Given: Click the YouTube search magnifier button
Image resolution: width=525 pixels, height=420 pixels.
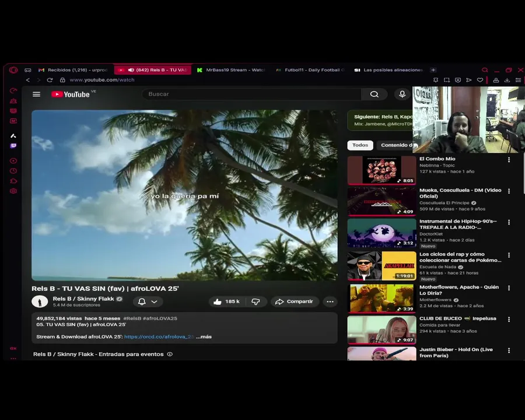Looking at the screenshot, I should click(374, 94).
